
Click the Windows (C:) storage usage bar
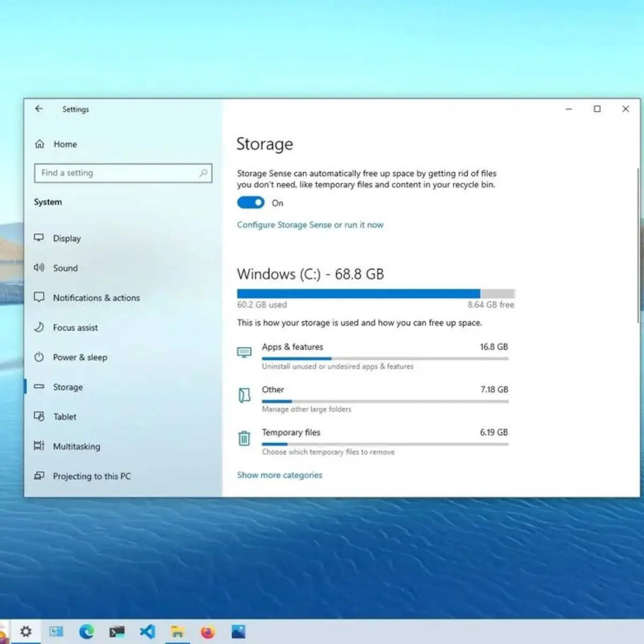[376, 294]
